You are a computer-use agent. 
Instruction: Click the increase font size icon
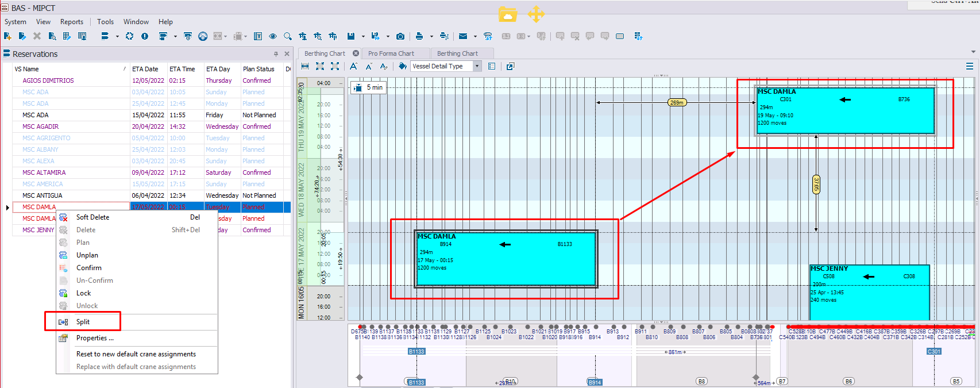[354, 66]
